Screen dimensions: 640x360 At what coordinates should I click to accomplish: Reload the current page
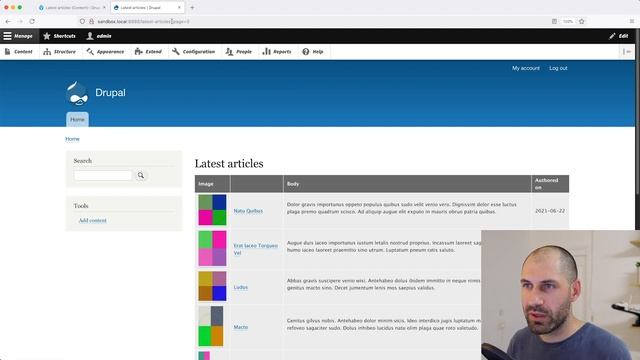click(32, 21)
